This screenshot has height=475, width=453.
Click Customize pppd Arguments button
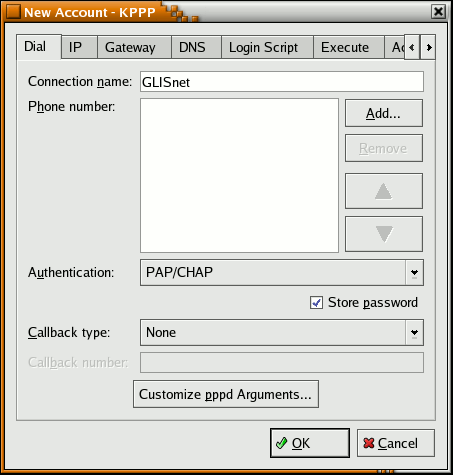(x=226, y=394)
